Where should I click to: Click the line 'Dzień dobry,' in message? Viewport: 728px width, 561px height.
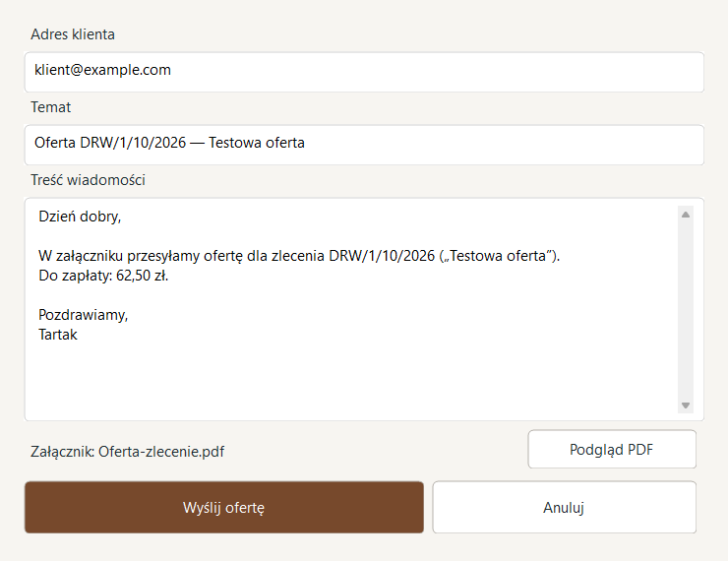pyautogui.click(x=80, y=217)
